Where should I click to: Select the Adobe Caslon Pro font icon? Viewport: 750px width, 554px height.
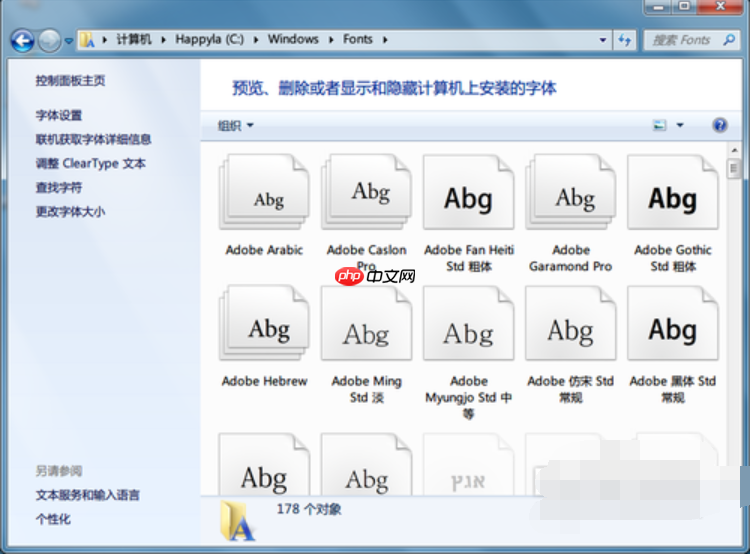(367, 192)
